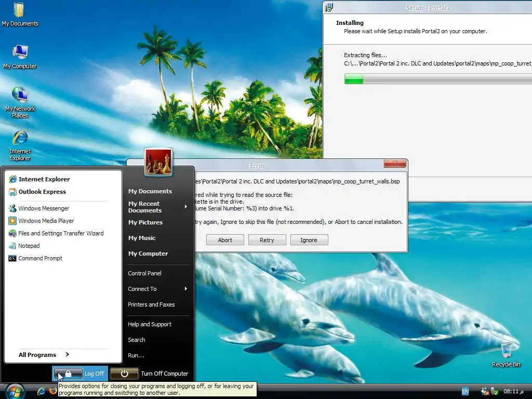Click the Portal2 setup progress bar
Viewport: 532px width, 399px height.
438,79
